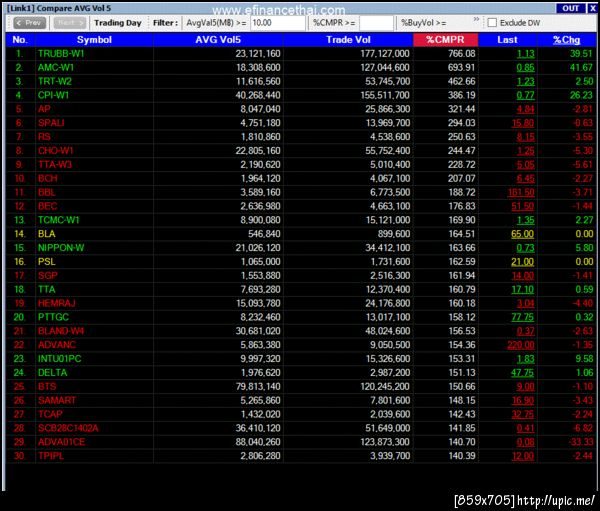Open last price 161.50 of BBL
Viewport: 600px width, 511px height.
[x=521, y=193]
